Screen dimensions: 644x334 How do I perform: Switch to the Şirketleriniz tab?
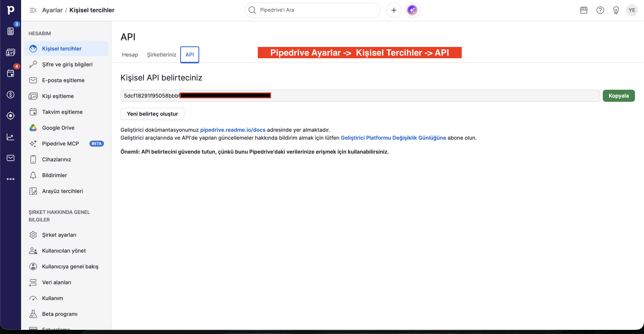click(x=162, y=55)
